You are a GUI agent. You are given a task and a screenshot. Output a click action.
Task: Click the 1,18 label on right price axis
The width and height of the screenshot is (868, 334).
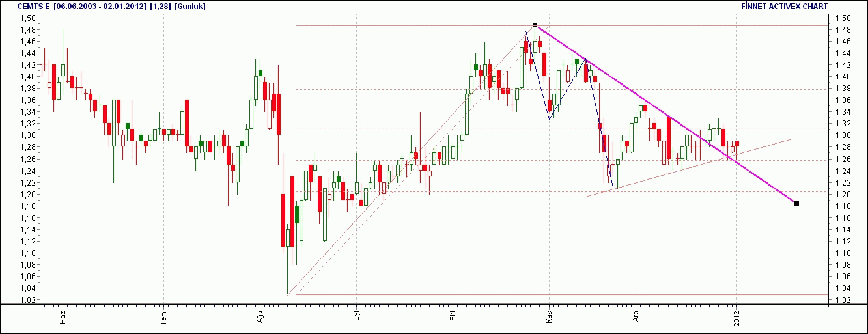pos(843,206)
